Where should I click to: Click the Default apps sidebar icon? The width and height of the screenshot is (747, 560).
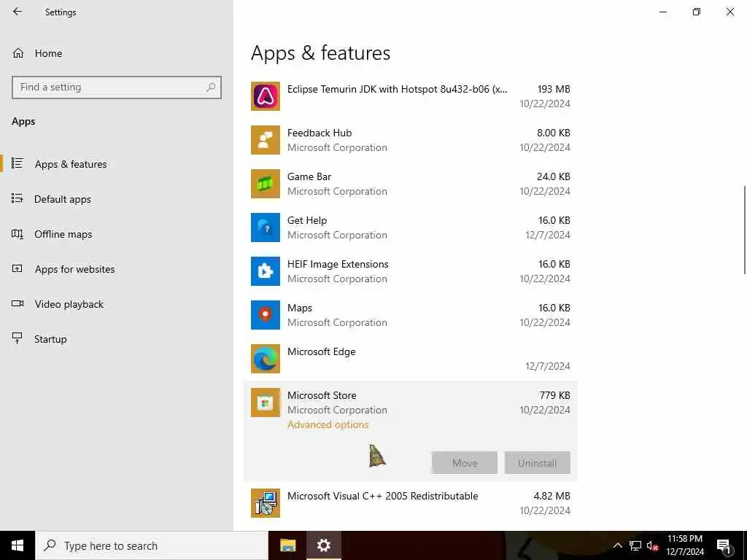tap(18, 198)
